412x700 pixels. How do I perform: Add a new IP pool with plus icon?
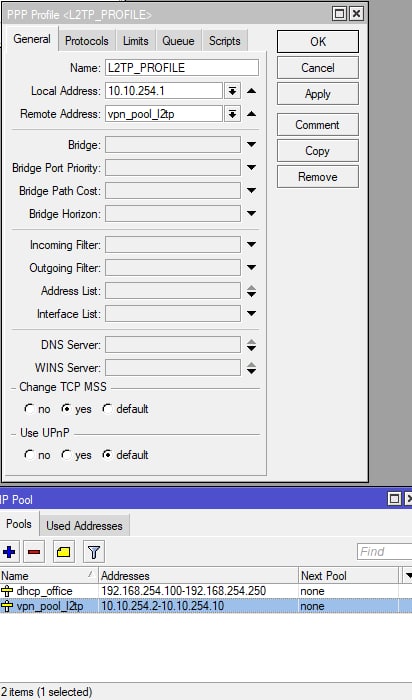[9, 552]
